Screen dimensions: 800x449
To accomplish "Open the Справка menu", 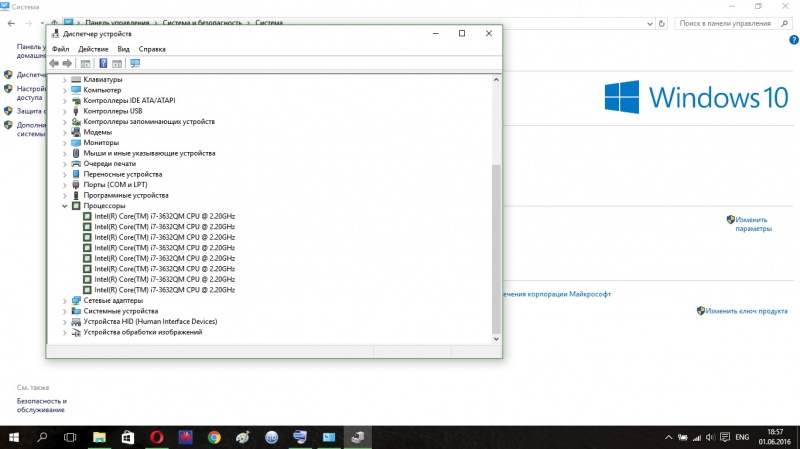I will [x=152, y=49].
